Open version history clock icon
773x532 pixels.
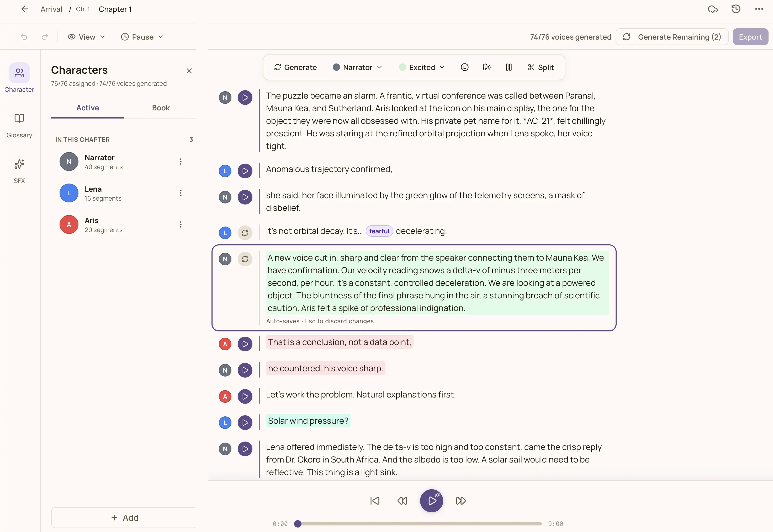(736, 9)
